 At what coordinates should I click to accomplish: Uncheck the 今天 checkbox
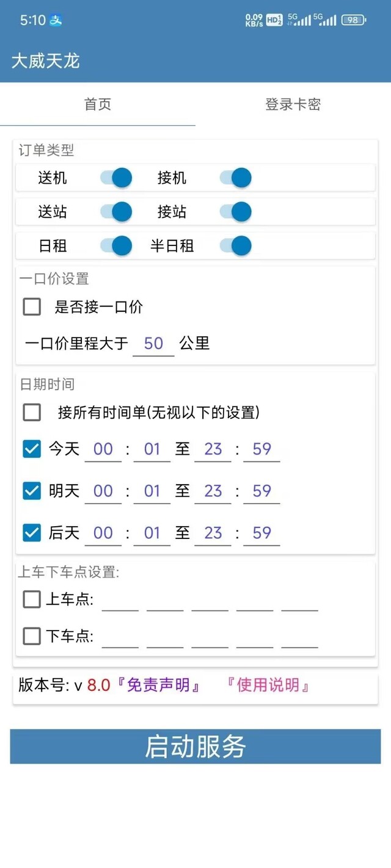coord(32,449)
